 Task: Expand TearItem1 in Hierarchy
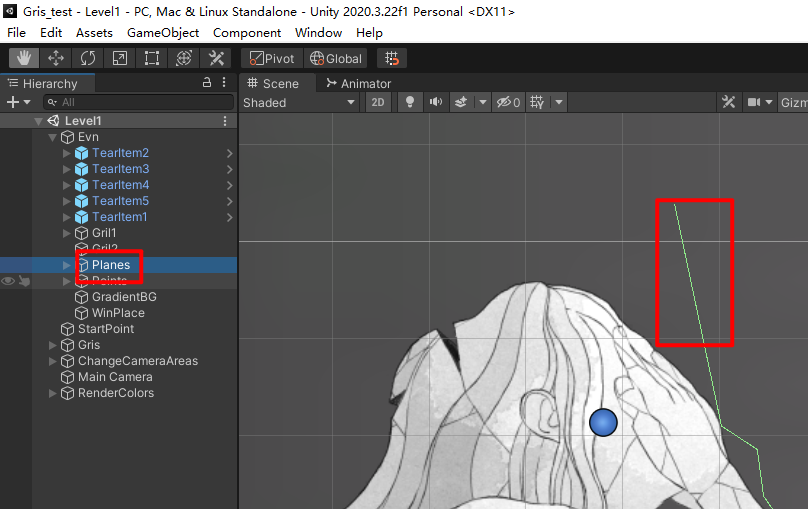tap(66, 217)
